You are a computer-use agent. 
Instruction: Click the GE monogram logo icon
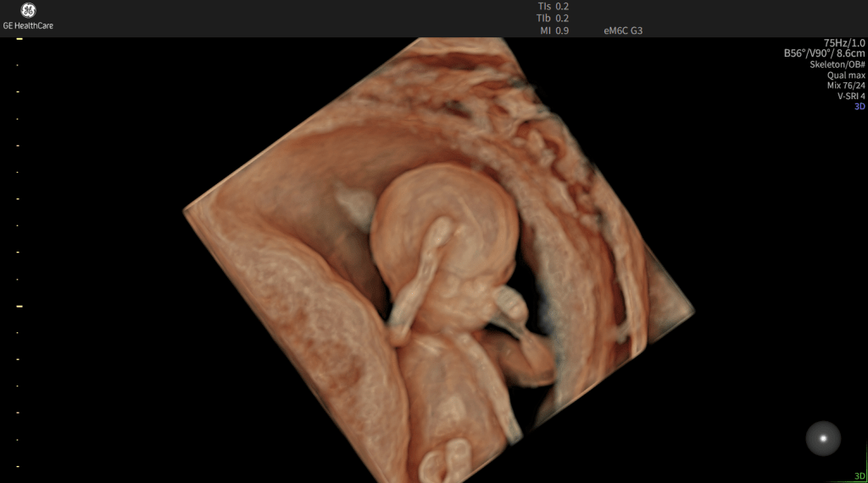pos(27,10)
